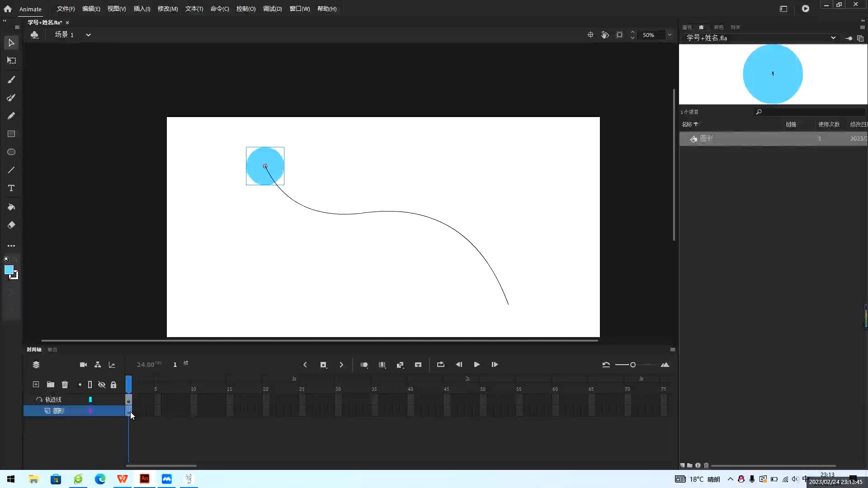Click the Home icon
868x488 pixels.
coord(8,9)
